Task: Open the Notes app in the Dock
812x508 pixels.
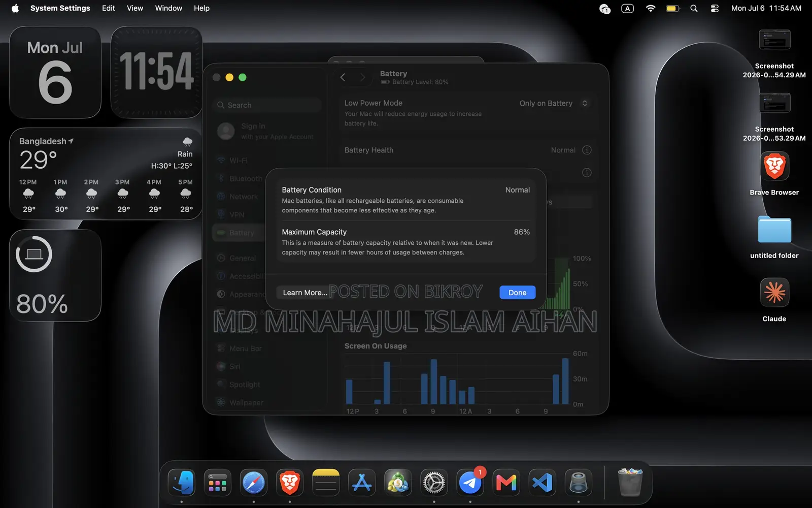Action: (x=326, y=483)
